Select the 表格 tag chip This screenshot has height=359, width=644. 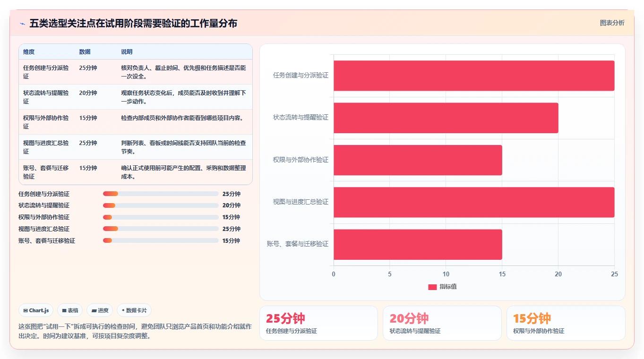tap(70, 310)
